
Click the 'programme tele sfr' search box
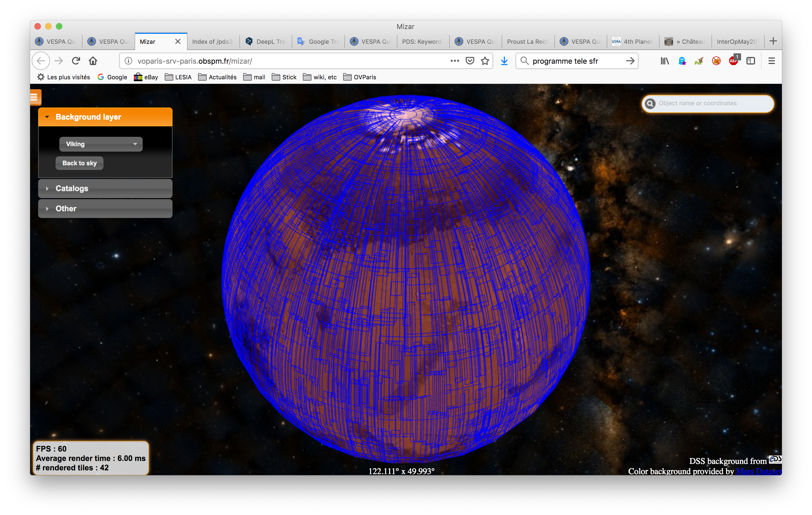(577, 61)
